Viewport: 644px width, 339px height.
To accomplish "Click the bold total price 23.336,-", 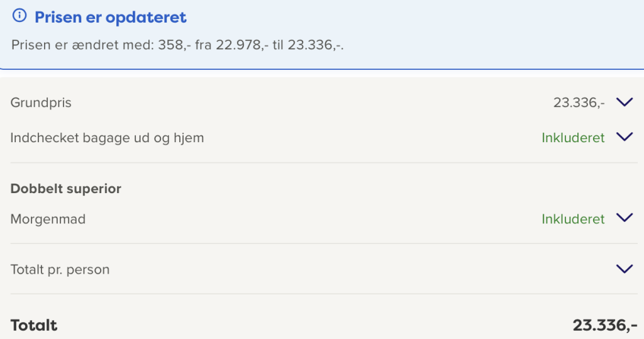I will (605, 325).
